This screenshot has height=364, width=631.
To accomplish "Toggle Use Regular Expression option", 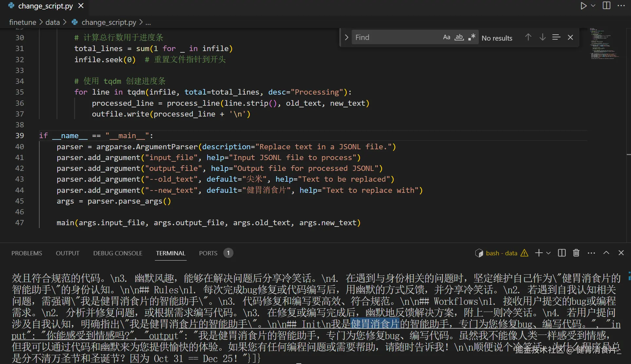I will [x=472, y=37].
